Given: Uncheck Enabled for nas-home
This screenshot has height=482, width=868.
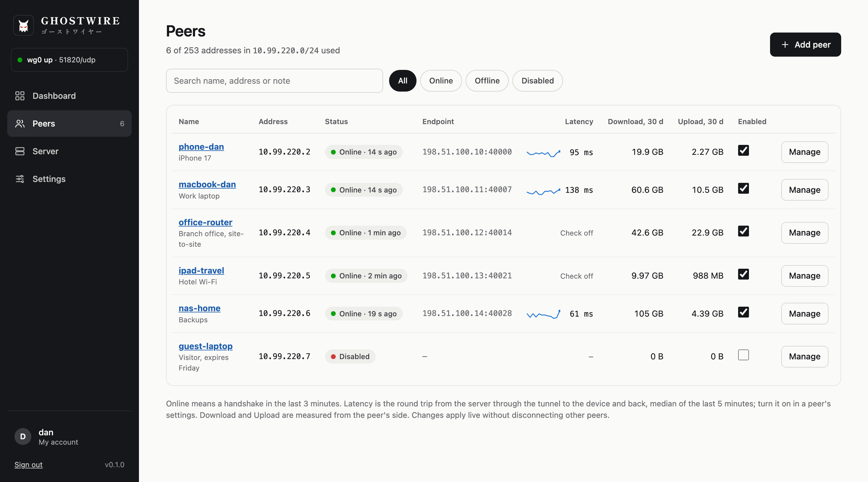Looking at the screenshot, I should (x=743, y=312).
